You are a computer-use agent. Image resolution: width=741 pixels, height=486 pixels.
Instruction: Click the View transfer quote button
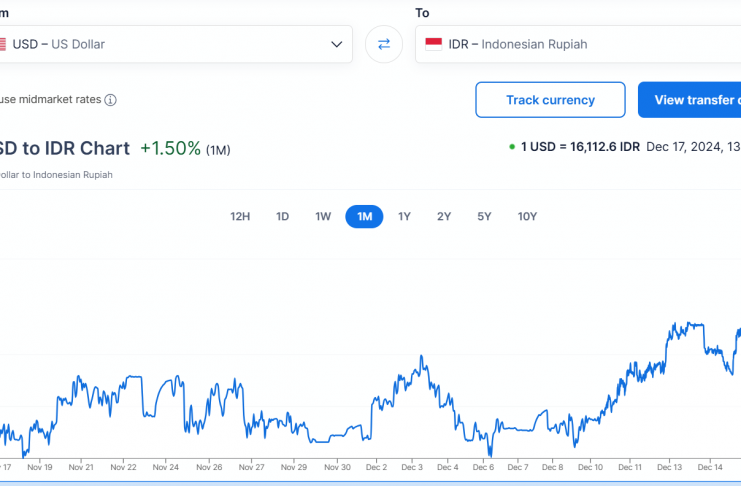coord(692,100)
